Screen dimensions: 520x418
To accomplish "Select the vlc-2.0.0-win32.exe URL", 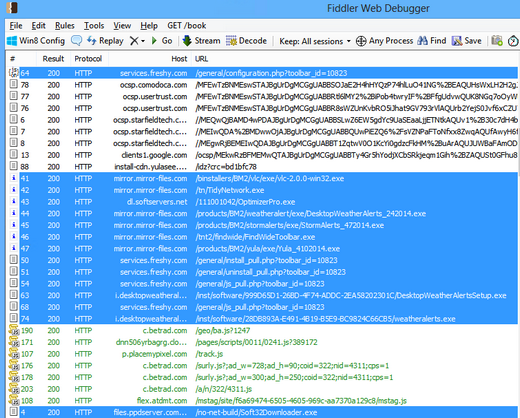I will [270, 178].
